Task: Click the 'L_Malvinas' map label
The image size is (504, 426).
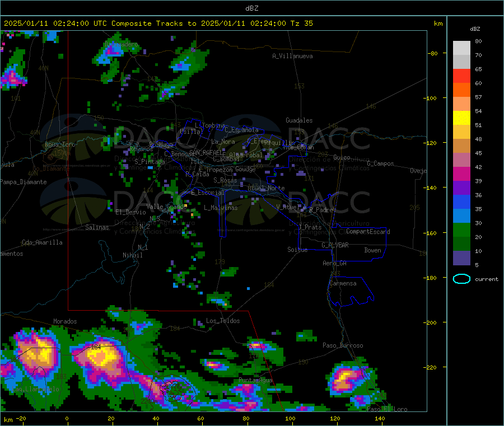Action: pos(221,208)
